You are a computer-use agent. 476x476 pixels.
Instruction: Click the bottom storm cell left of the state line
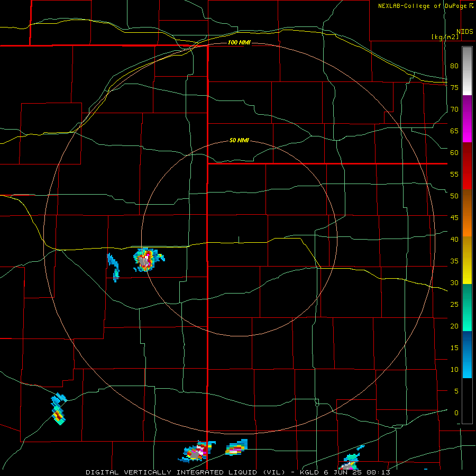click(197, 452)
